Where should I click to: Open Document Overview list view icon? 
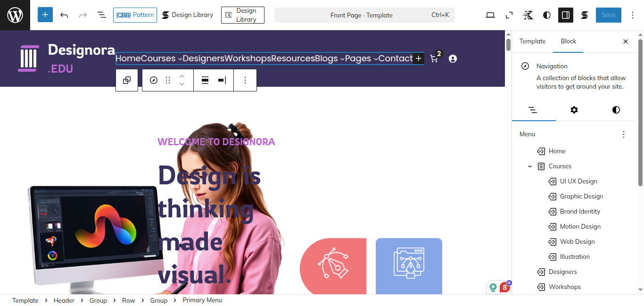[101, 15]
